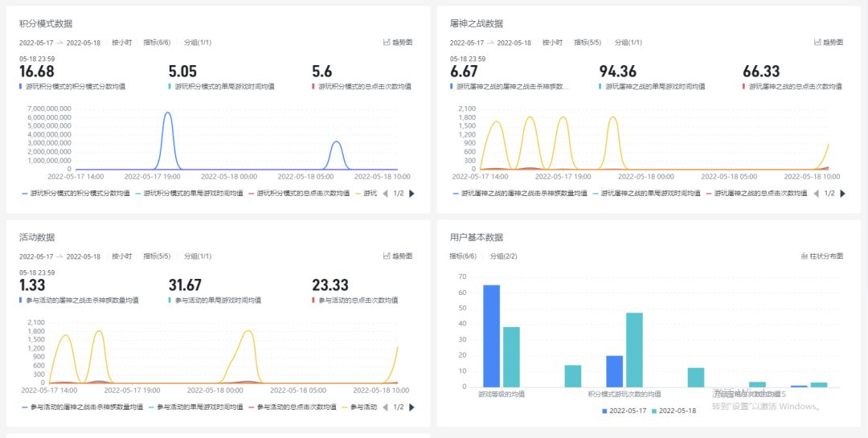Open 分组(1/1) selector in 活动数据
Screen dimensions: 868x438
(198, 256)
